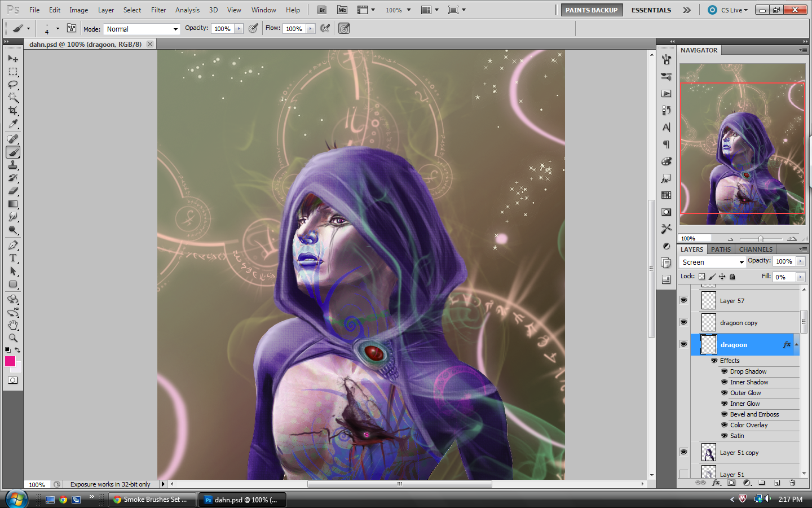Image resolution: width=812 pixels, height=508 pixels.
Task: Toggle the Outer Glow effect visibility
Action: click(725, 393)
